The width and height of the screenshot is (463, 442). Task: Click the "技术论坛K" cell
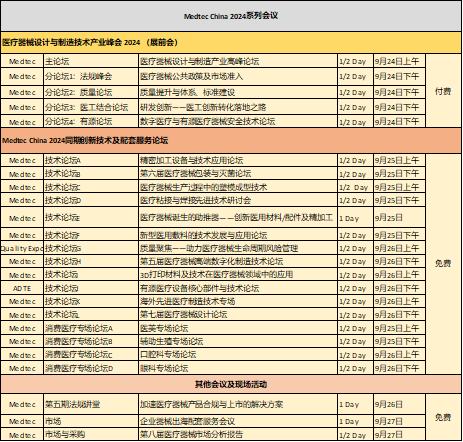(91, 301)
